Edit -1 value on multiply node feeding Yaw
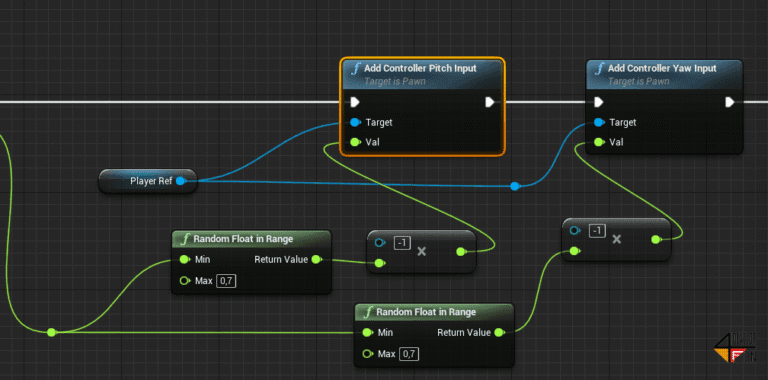This screenshot has width=768, height=380. click(x=598, y=230)
